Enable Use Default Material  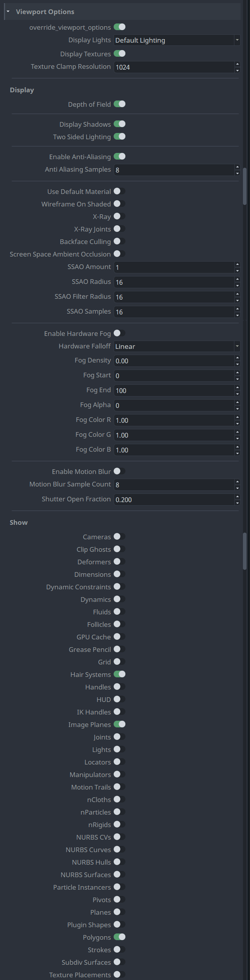tap(120, 191)
